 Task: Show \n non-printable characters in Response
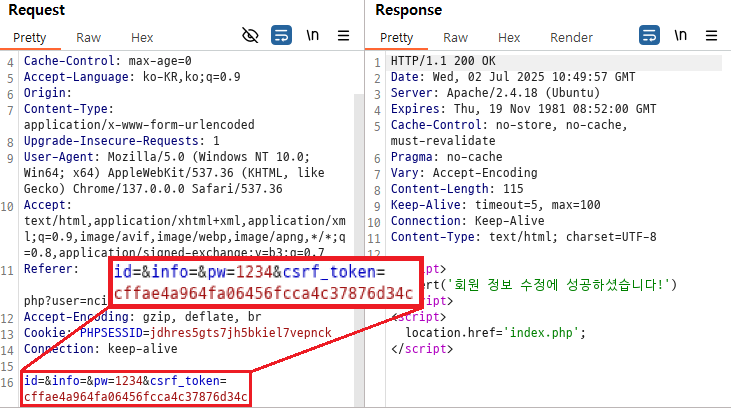(x=680, y=35)
